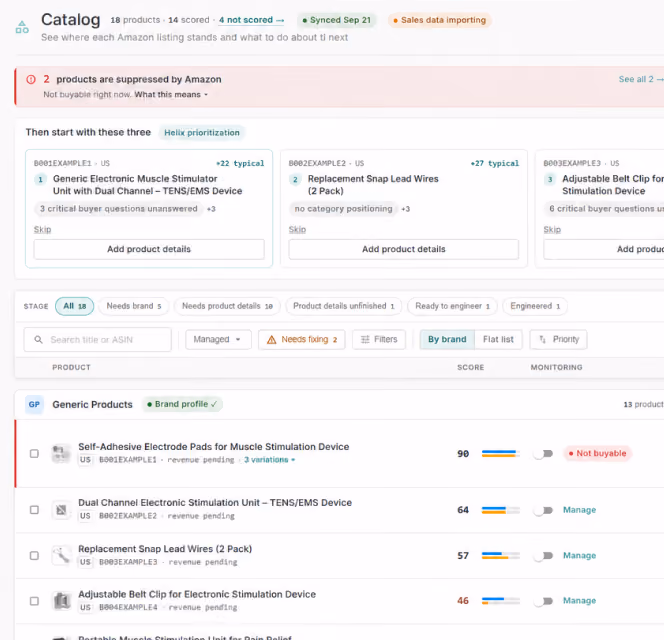Click the warning triangle icon on Needs fixing
Image resolution: width=664 pixels, height=640 pixels.
click(x=271, y=340)
